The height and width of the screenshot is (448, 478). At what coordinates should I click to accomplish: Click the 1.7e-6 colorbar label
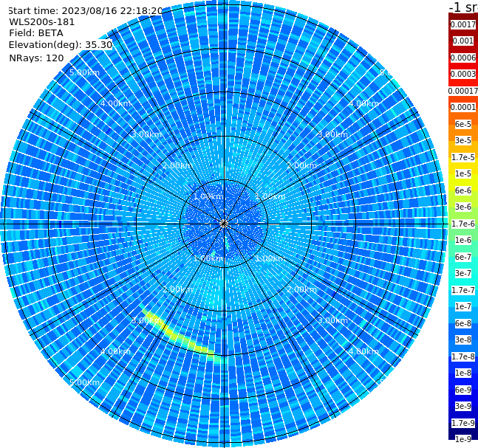click(x=463, y=224)
